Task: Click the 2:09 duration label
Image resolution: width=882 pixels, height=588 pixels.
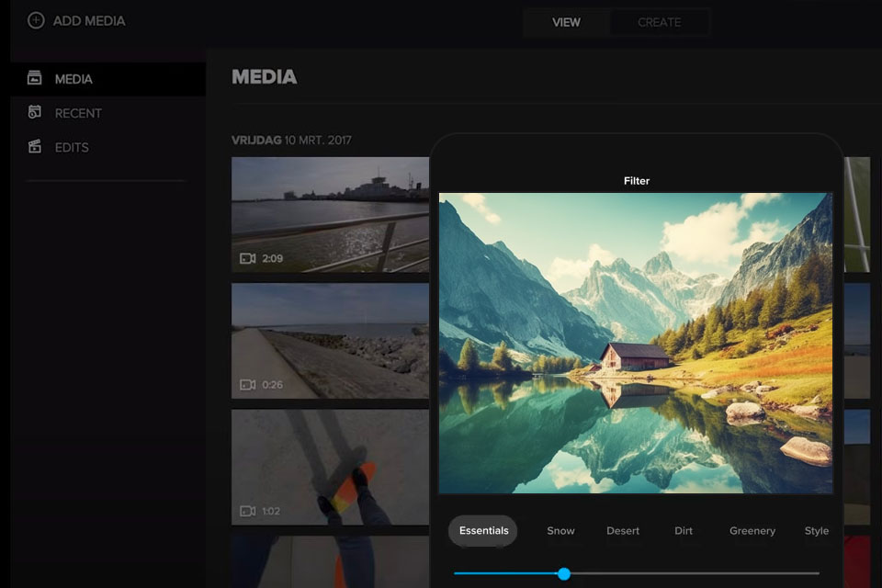Action: coord(272,258)
